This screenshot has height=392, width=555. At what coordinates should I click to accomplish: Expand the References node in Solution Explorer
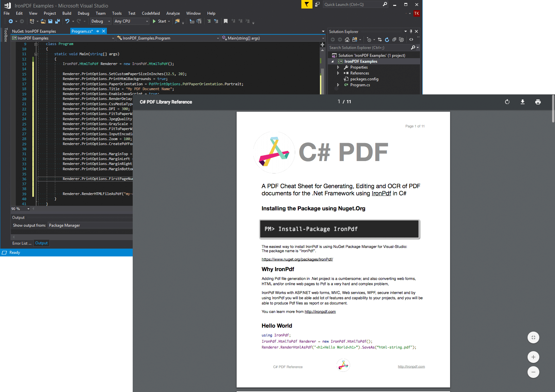[x=338, y=73]
